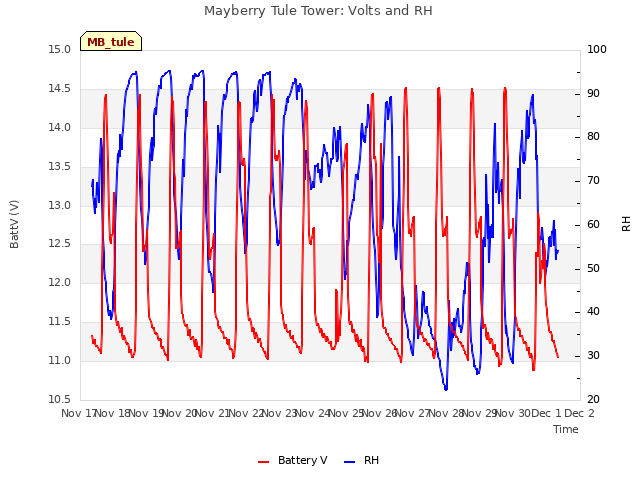Click the 14.5 left axis tick label

pos(59,89)
